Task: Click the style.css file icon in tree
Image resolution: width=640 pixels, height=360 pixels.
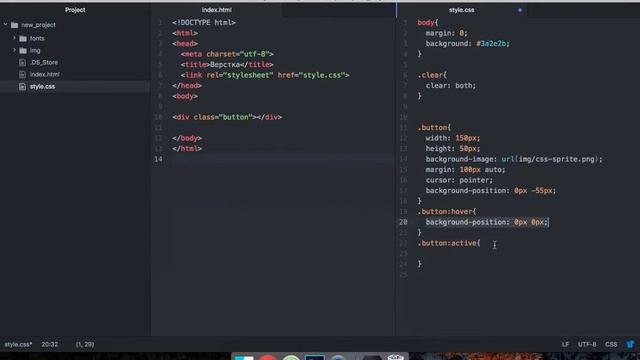Action: [x=22, y=87]
